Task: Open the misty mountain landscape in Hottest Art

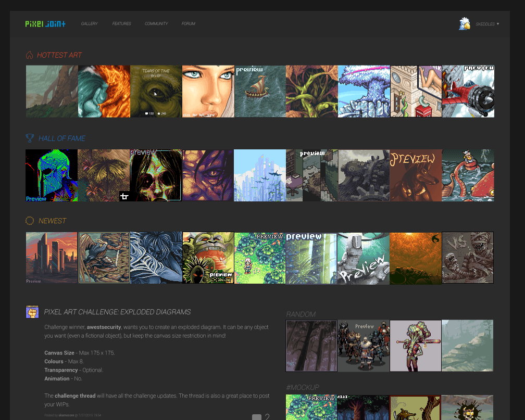Action: coord(52,92)
